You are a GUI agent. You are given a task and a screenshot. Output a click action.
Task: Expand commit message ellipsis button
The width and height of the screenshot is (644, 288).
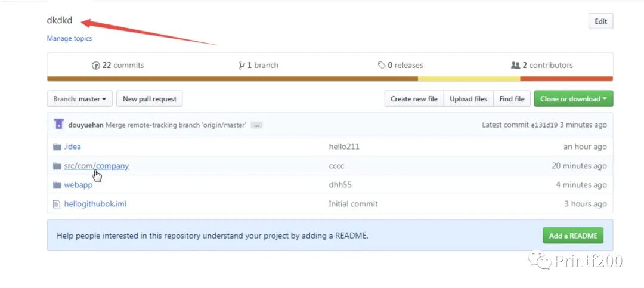pos(256,125)
